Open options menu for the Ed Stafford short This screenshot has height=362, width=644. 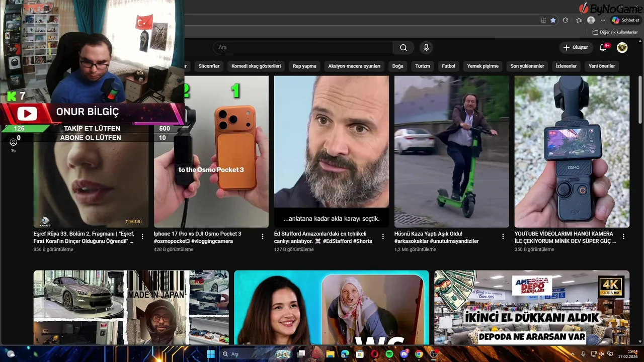tap(383, 236)
